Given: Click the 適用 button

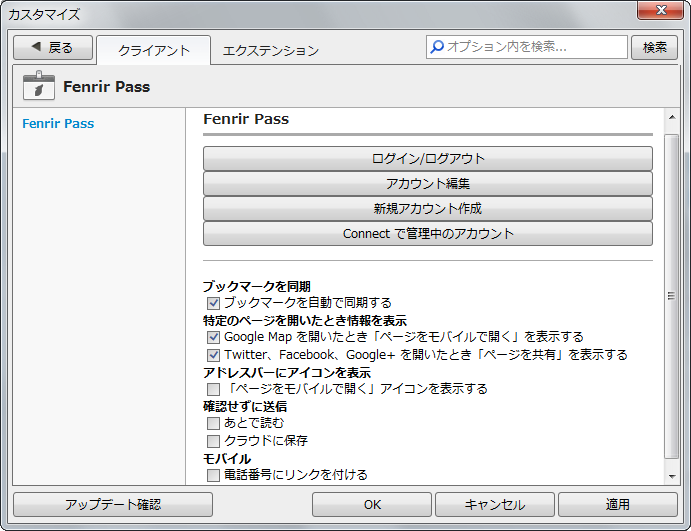Looking at the screenshot, I should point(618,504).
